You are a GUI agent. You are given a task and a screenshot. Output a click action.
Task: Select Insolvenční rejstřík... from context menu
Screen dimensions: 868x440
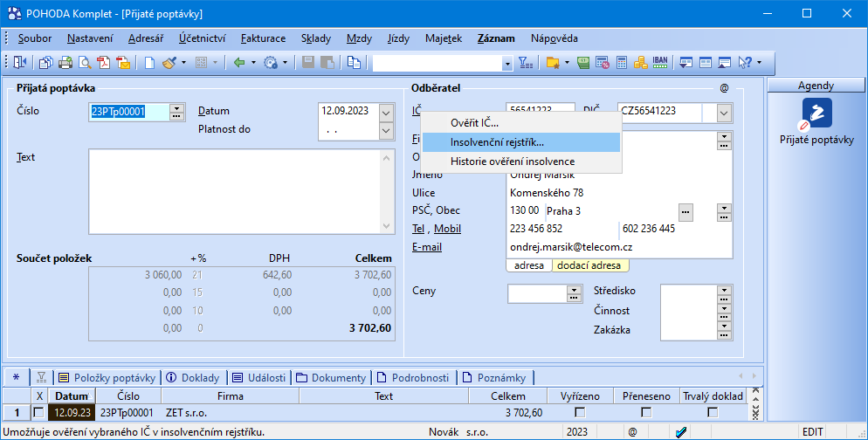tap(521, 142)
